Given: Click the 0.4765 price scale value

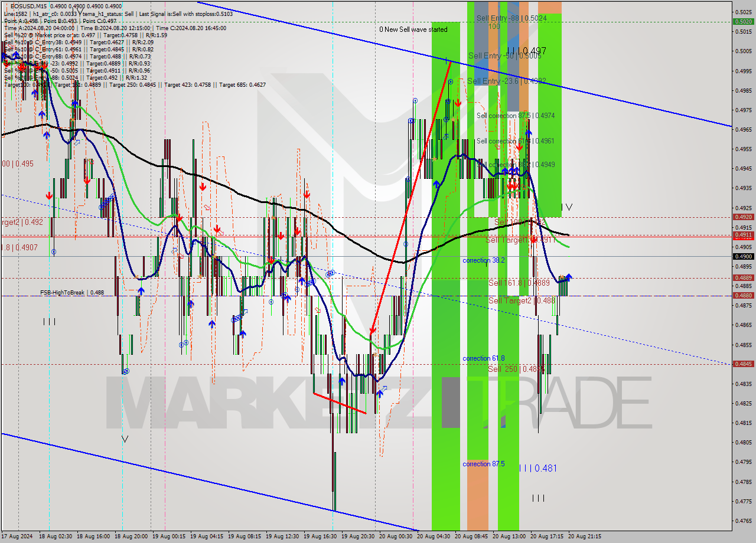Looking at the screenshot, I should tap(744, 521).
